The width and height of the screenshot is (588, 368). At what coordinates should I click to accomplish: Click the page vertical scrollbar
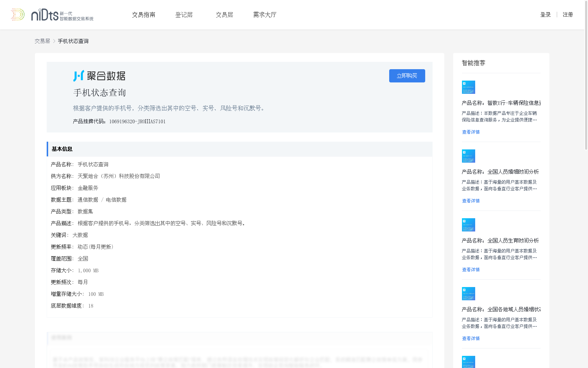click(586, 75)
